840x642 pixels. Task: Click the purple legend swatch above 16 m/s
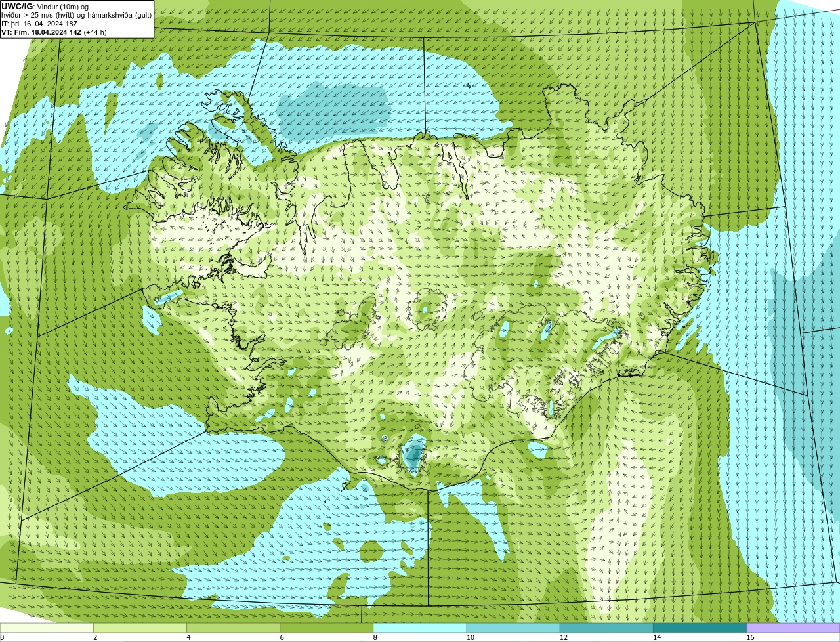[793, 628]
